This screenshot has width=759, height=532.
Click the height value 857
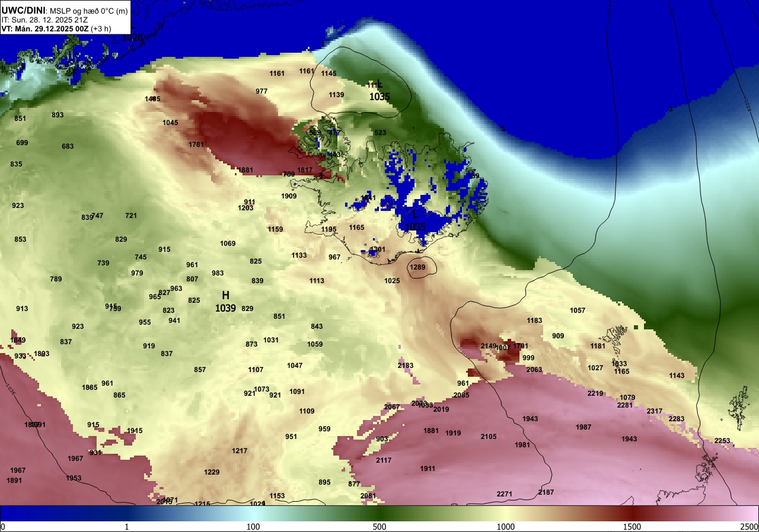(x=200, y=370)
